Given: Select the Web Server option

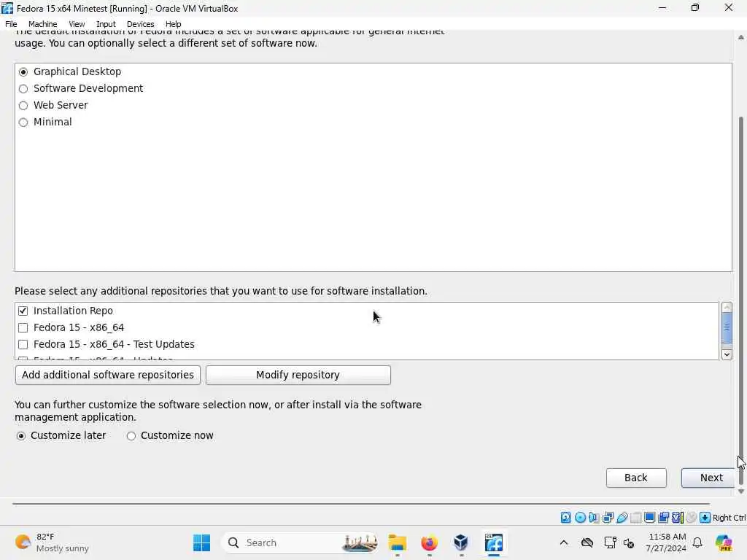Looking at the screenshot, I should [x=53, y=105].
